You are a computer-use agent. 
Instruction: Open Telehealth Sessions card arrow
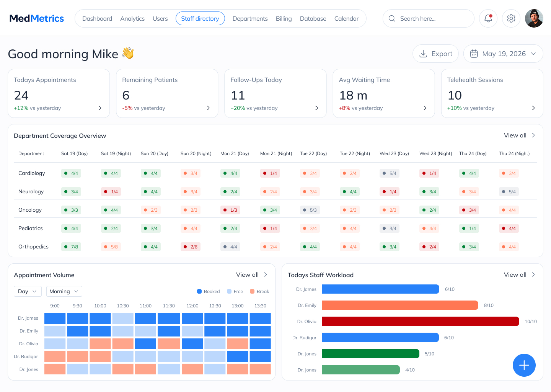(533, 108)
